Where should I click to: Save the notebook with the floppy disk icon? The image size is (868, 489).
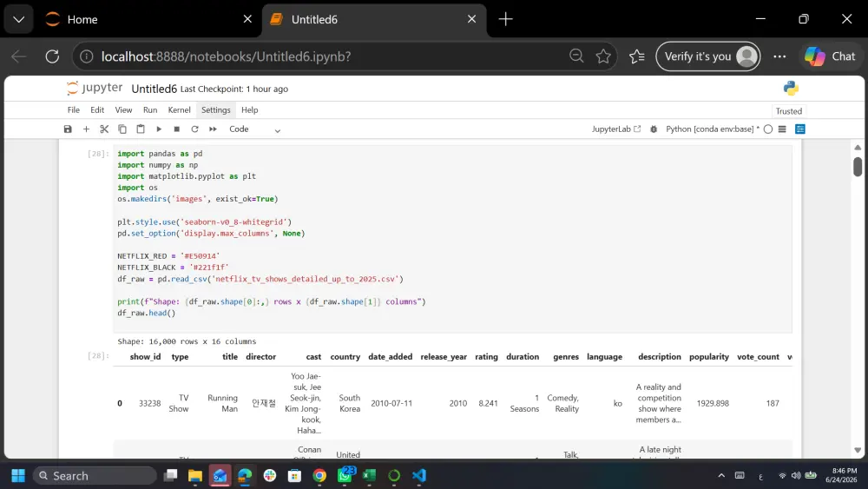coord(68,129)
